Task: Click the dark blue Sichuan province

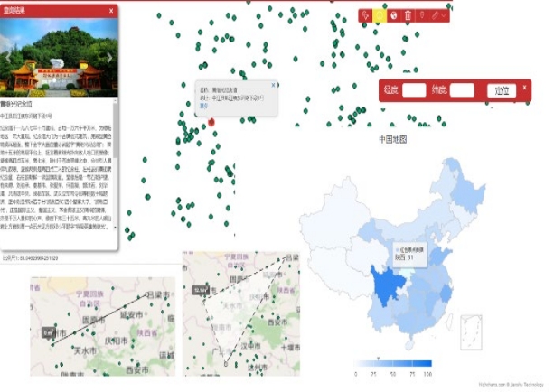Action: (389, 286)
